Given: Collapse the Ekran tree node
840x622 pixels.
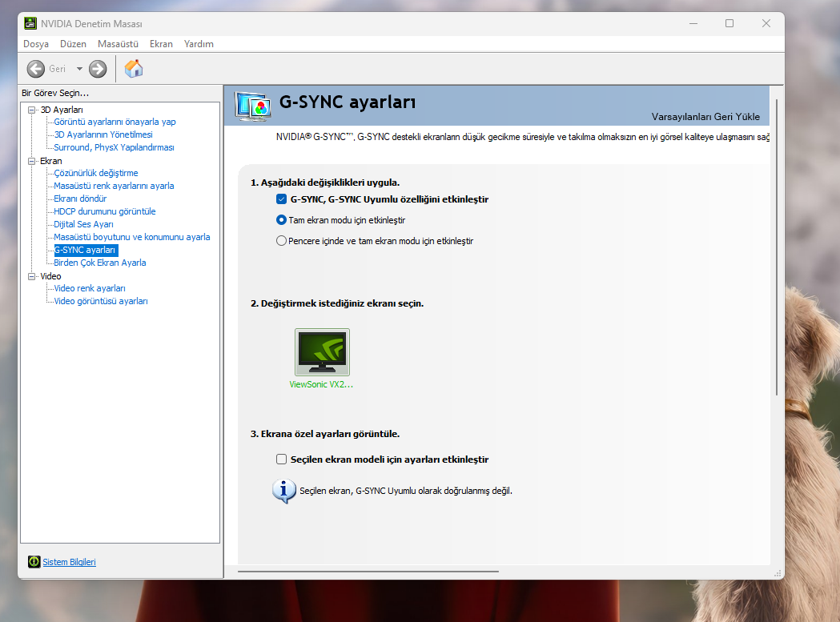Looking at the screenshot, I should click(31, 161).
